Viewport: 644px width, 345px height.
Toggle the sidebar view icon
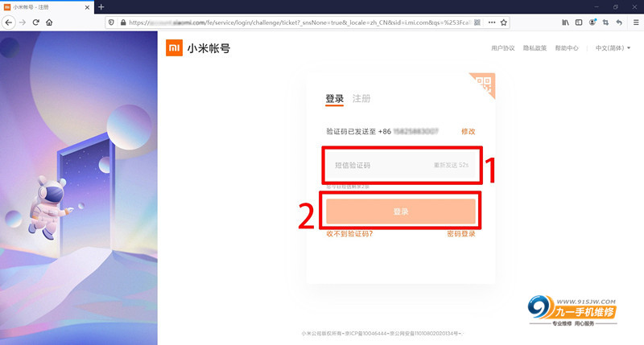[579, 23]
